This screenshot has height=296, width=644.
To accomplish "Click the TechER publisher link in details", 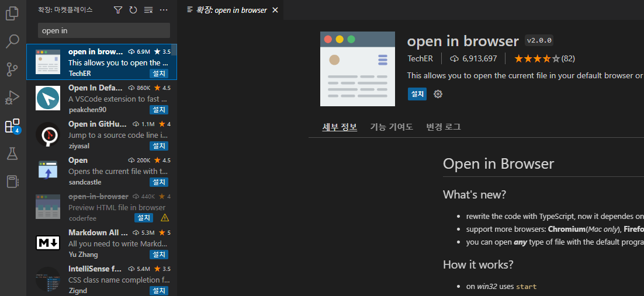I will click(420, 59).
